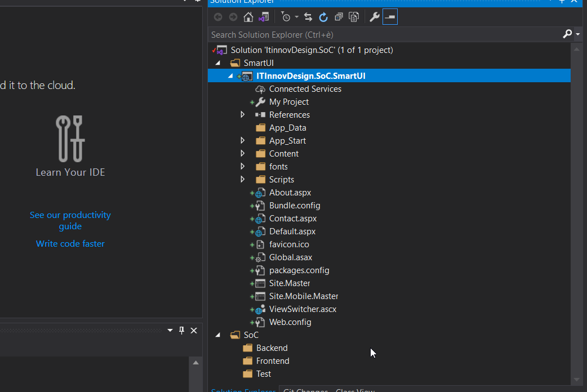This screenshot has height=392, width=587.
Task: Close the bottom-left tool panel
Action: pyautogui.click(x=194, y=330)
